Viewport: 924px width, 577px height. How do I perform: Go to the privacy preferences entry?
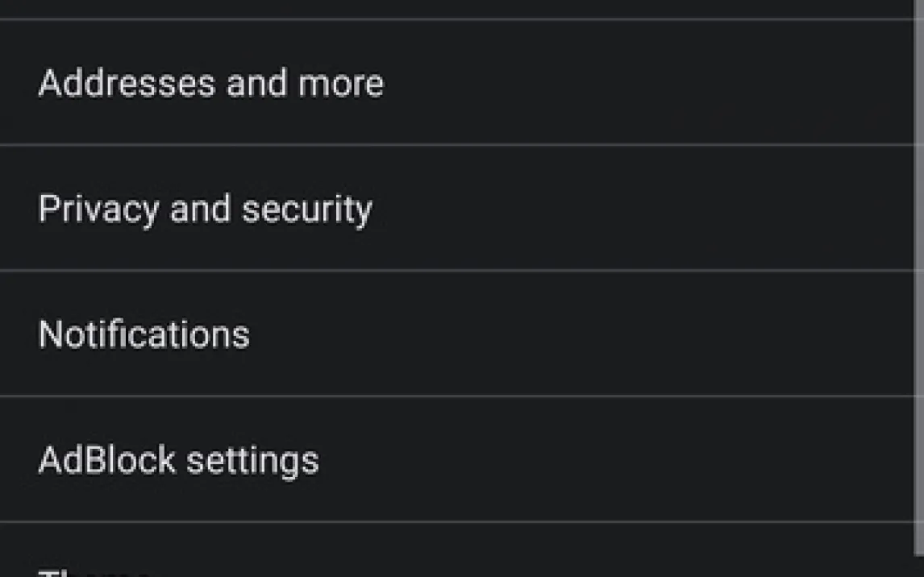[205, 209]
